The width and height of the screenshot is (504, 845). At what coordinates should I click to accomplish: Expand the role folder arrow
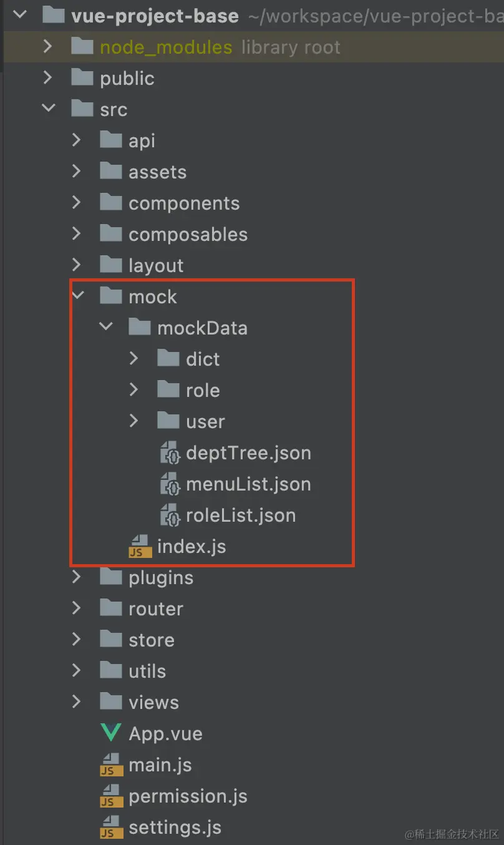134,390
